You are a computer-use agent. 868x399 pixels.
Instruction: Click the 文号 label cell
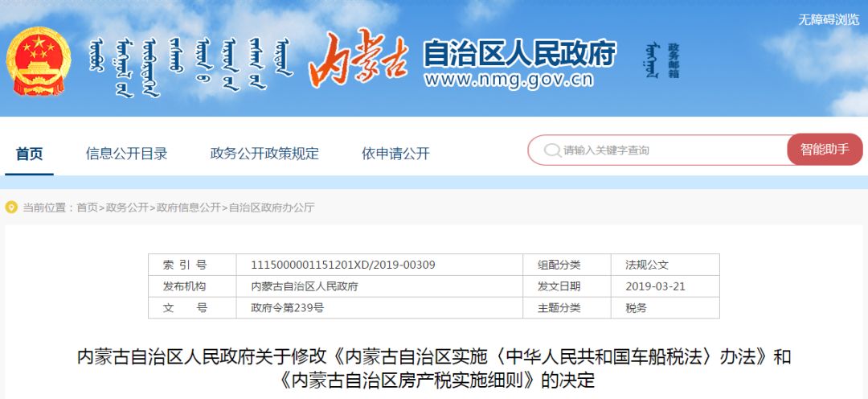click(x=192, y=307)
